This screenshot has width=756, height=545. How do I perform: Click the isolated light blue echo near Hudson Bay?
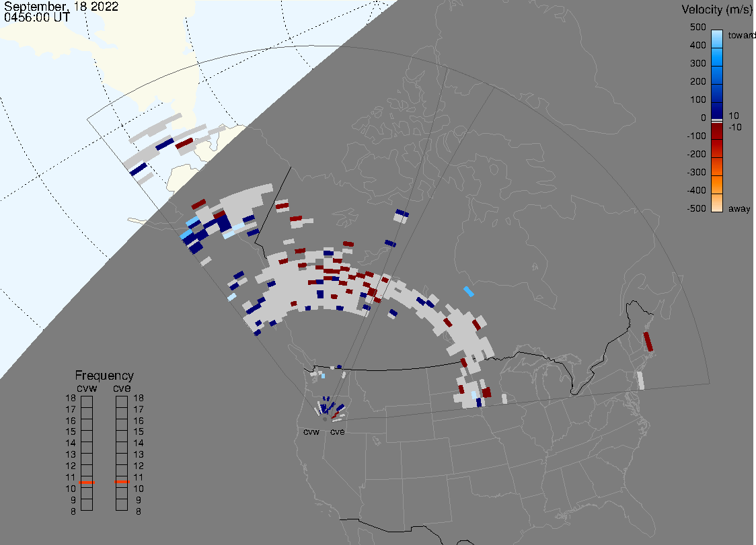pyautogui.click(x=469, y=291)
